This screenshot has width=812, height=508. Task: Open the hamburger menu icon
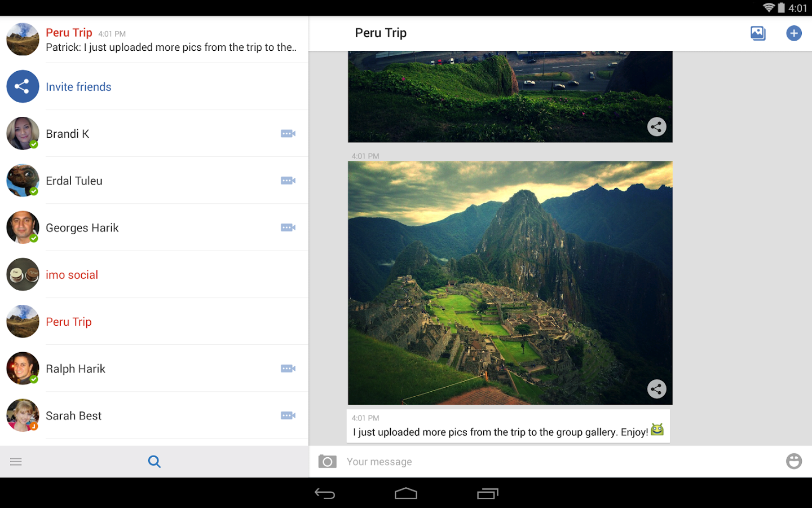click(16, 462)
